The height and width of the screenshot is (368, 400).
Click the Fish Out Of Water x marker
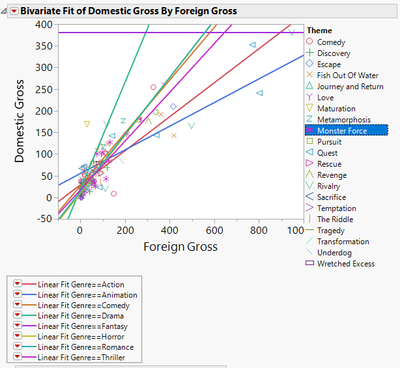310,75
